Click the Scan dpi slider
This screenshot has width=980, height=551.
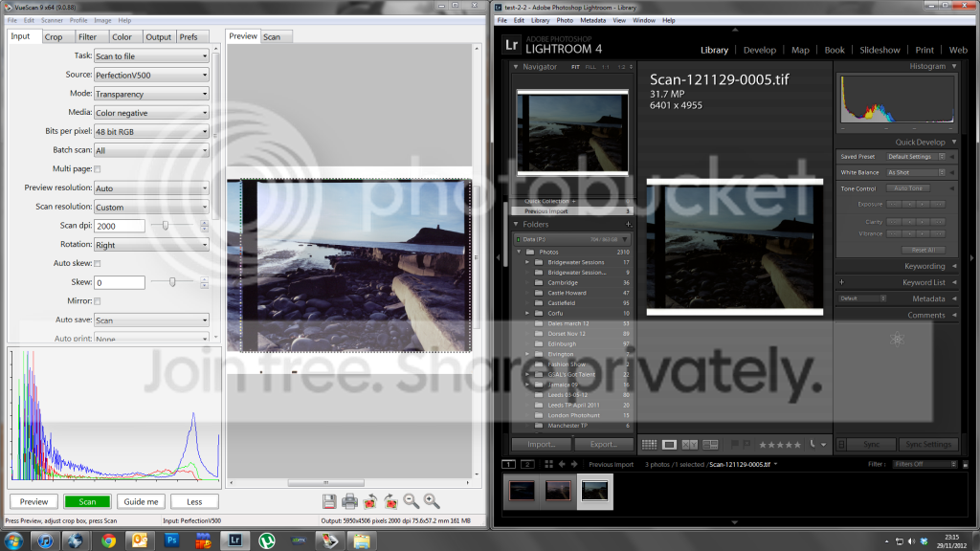point(166,226)
